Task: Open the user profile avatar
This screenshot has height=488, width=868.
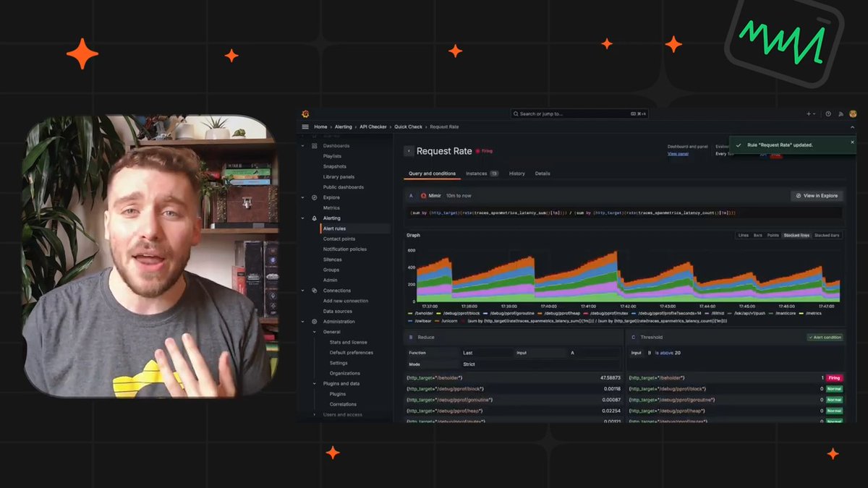Action: 853,114
